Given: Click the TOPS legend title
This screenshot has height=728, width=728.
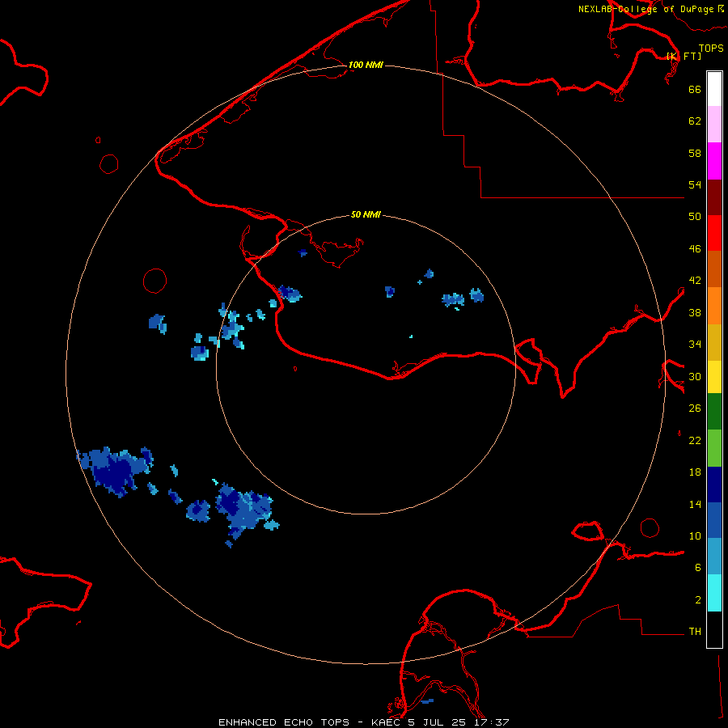Looking at the screenshot, I should (x=711, y=49).
